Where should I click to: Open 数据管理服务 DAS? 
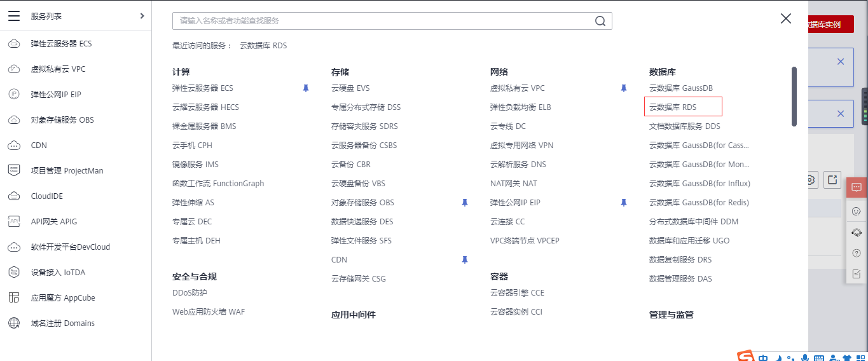point(680,279)
